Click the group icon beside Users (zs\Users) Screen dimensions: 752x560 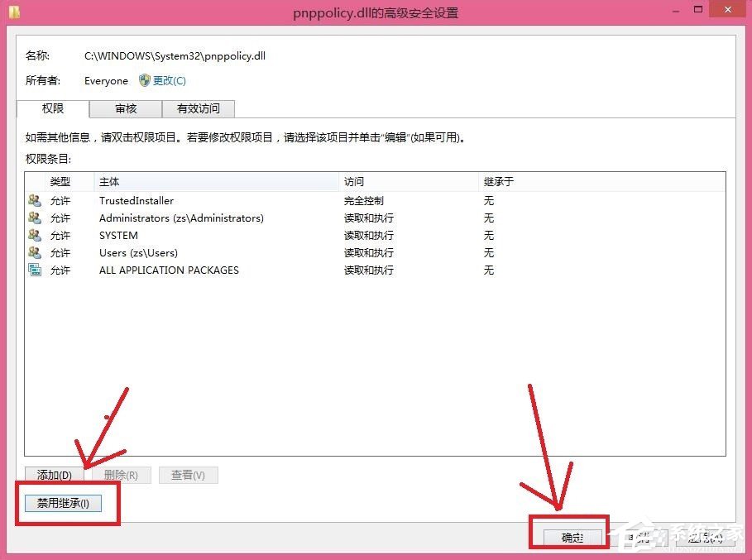(x=35, y=252)
